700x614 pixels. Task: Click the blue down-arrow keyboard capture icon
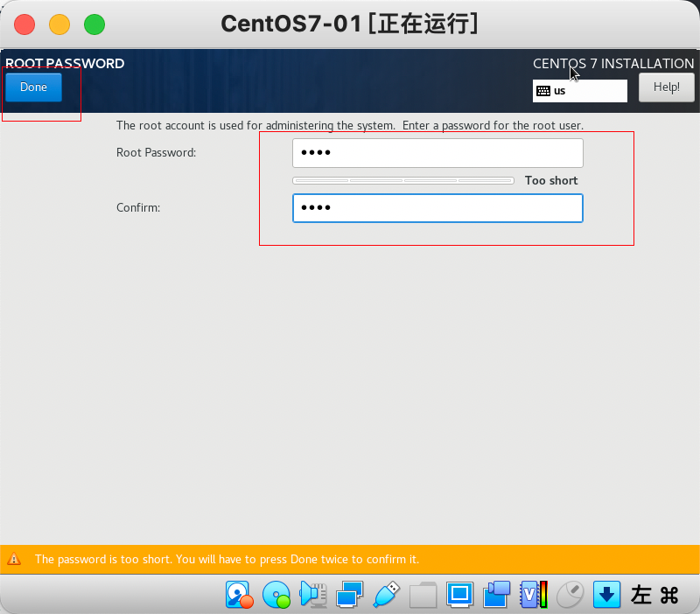coord(606,595)
